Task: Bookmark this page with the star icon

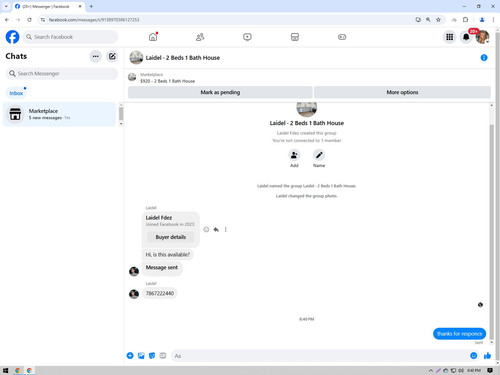Action: click(x=438, y=20)
